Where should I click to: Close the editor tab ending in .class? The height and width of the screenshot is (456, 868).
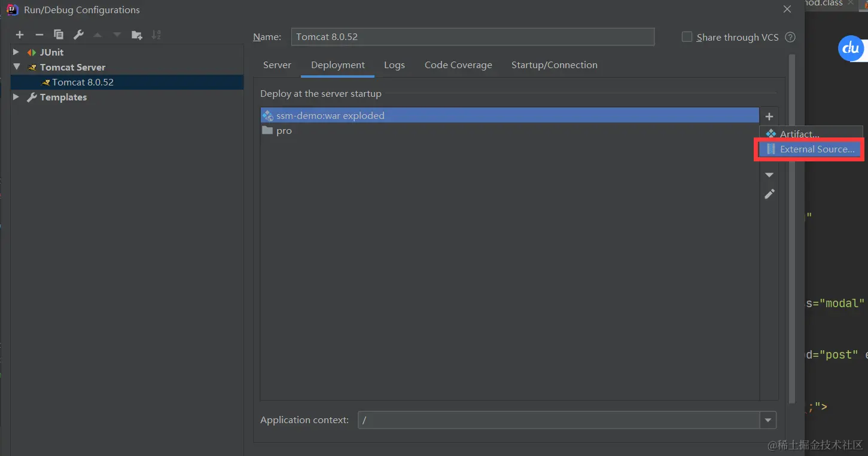coord(851,4)
